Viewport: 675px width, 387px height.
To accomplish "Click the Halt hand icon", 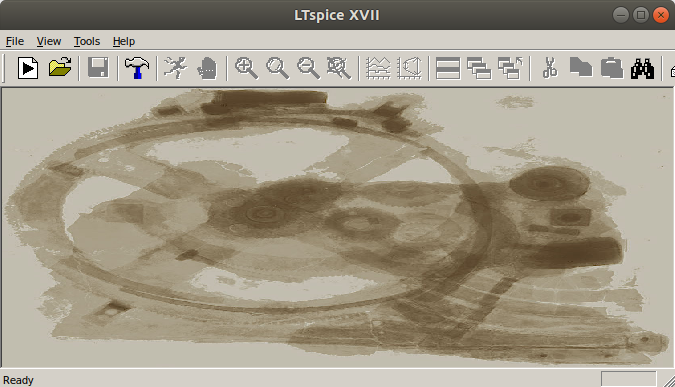I will tap(207, 68).
